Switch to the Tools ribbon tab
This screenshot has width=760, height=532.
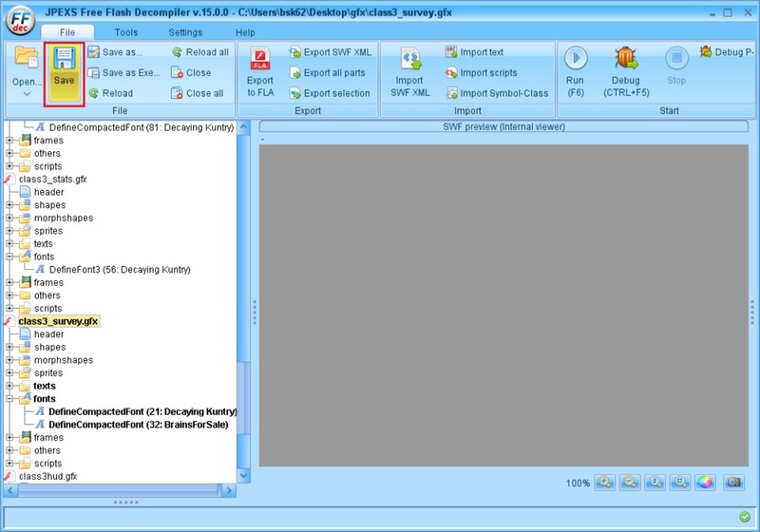click(x=126, y=32)
